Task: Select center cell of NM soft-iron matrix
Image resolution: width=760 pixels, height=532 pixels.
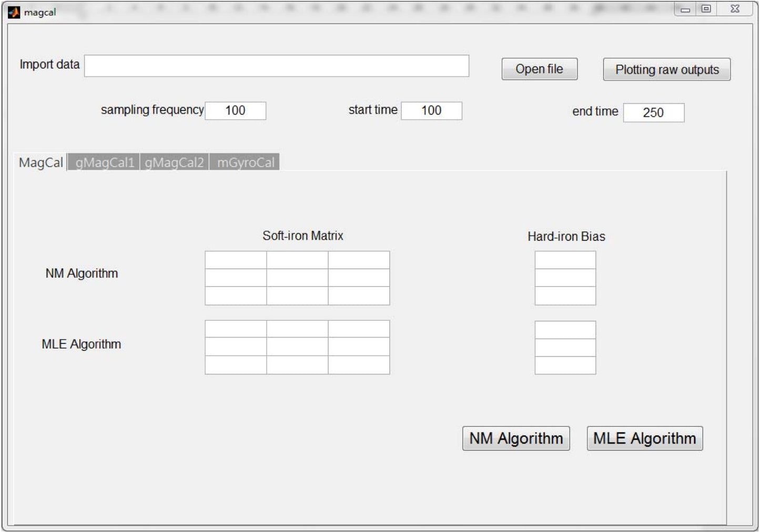Action: pos(297,278)
